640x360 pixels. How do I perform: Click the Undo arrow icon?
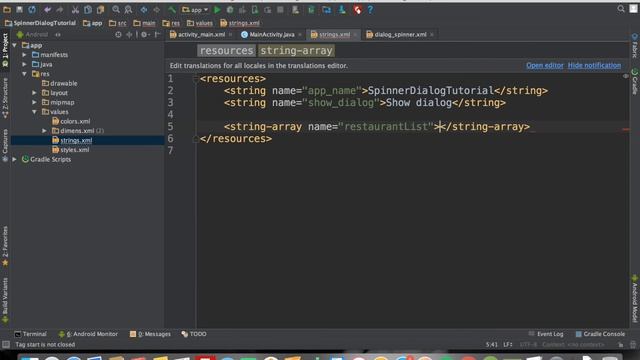[x=47, y=9]
